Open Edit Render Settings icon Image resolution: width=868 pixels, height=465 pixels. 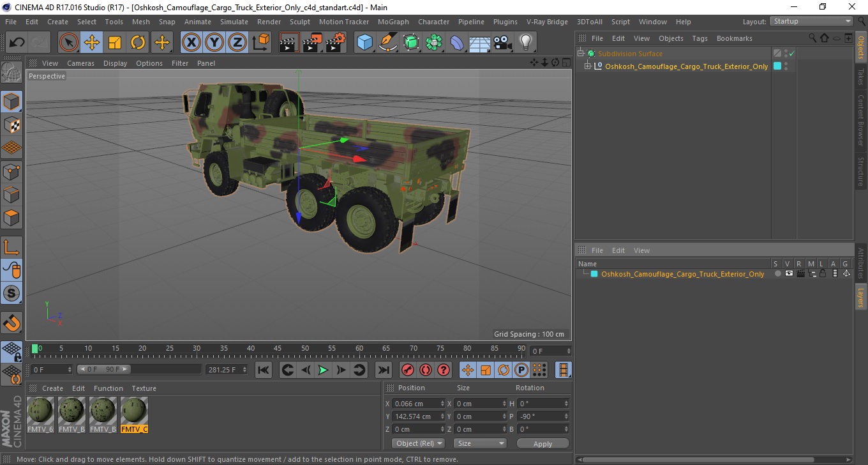pos(336,43)
